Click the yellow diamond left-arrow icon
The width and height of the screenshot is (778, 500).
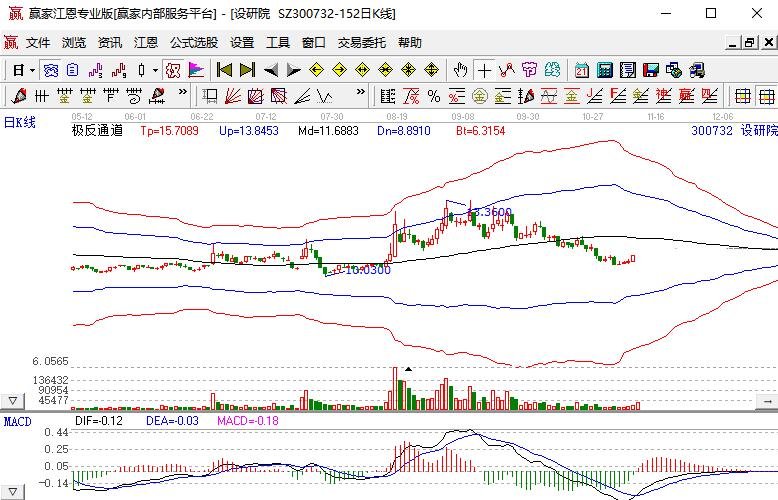[x=316, y=70]
